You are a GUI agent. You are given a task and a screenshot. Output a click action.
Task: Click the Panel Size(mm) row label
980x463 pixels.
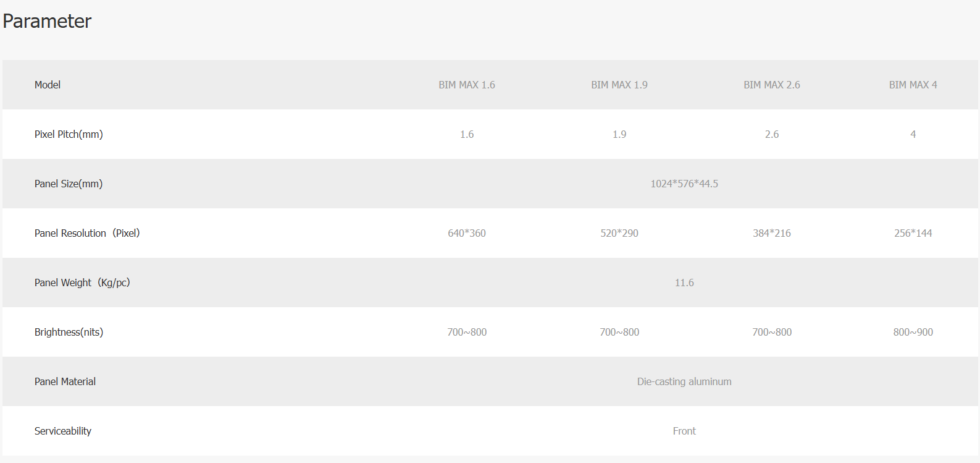(69, 184)
